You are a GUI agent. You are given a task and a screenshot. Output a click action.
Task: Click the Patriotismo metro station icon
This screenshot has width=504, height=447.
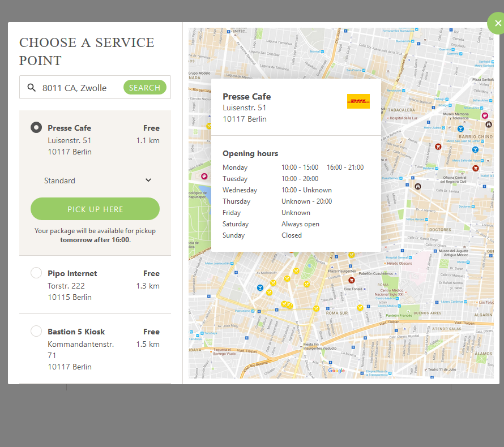point(253,311)
